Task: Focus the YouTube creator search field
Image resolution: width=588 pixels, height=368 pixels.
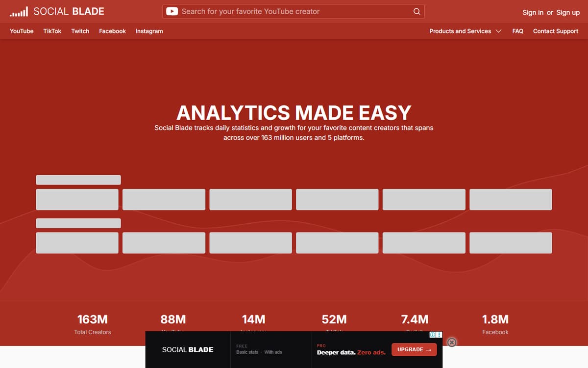Action: 294,11
